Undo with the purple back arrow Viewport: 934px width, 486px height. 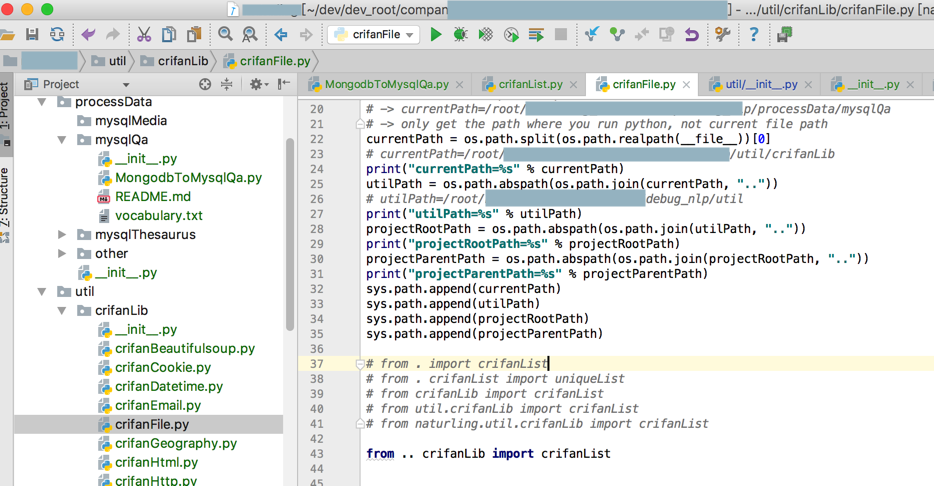tap(88, 34)
